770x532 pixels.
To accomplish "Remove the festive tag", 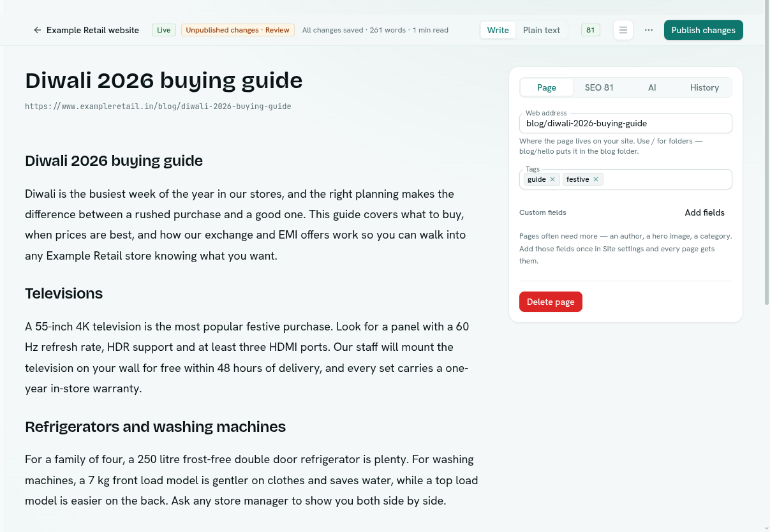I will click(x=596, y=179).
